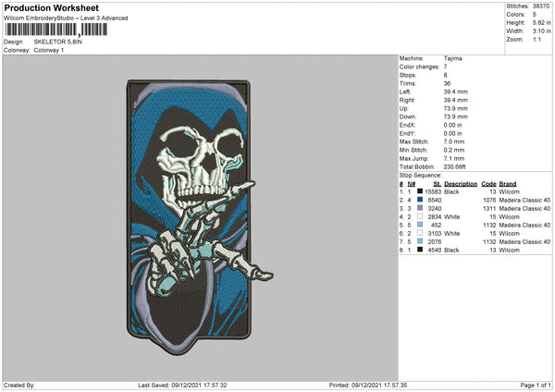Click the Max Jump value '7.1 mm'
Screen dimensions: 555x392
tap(454, 158)
